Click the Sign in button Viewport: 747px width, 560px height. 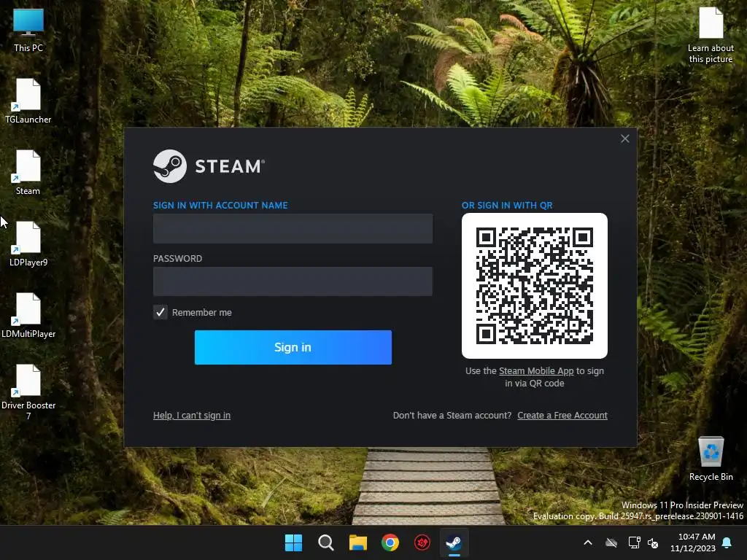(293, 347)
